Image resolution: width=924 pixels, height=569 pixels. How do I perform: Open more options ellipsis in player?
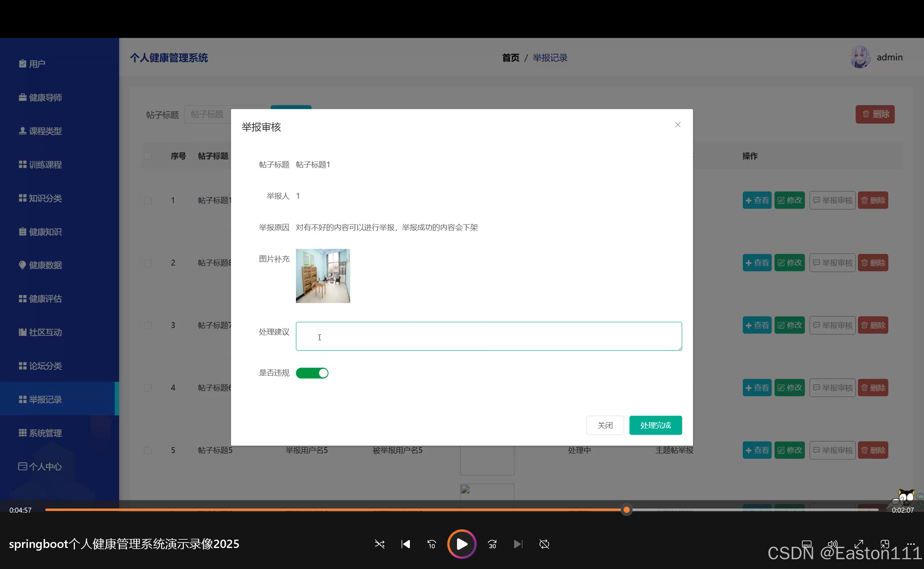(910, 544)
